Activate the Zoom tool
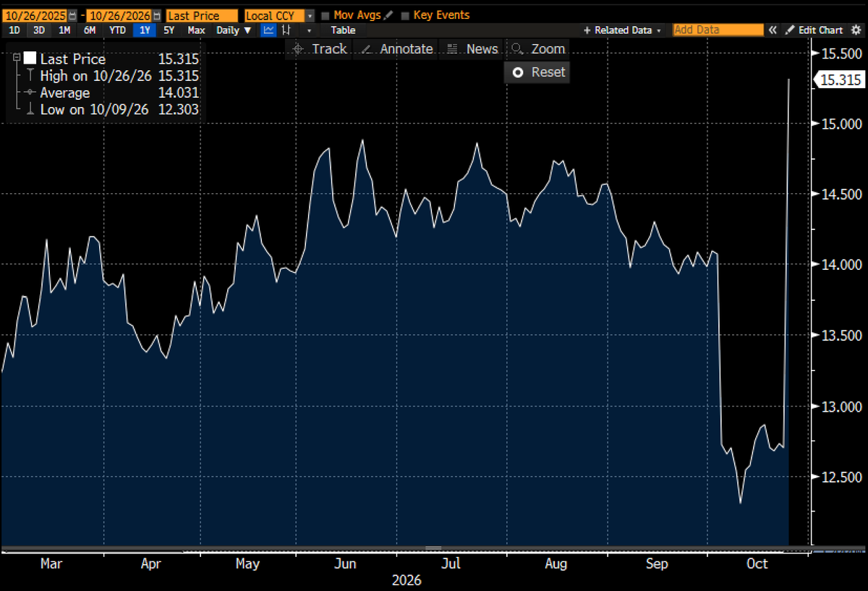Screen dimensions: 868x591 pyautogui.click(x=537, y=49)
